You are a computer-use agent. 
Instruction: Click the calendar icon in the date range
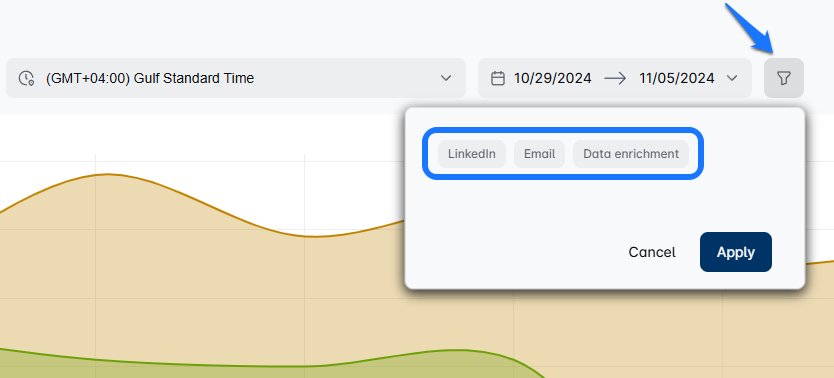497,78
